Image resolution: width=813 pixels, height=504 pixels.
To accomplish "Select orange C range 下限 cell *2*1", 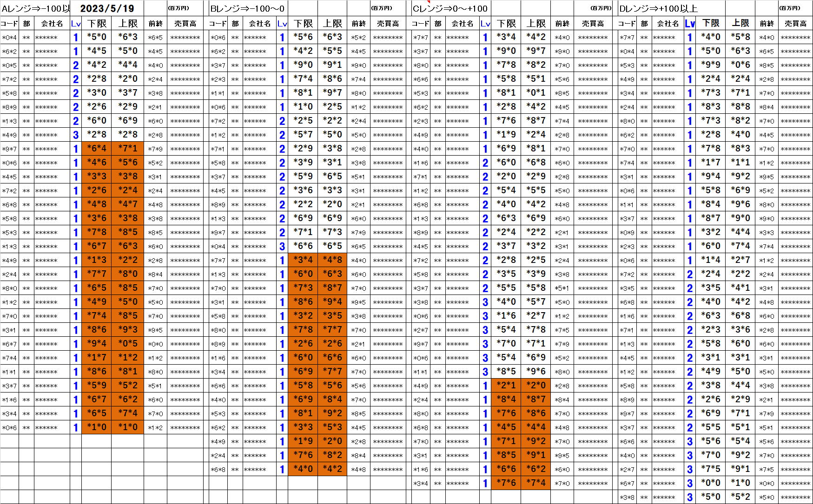I will pos(506,386).
